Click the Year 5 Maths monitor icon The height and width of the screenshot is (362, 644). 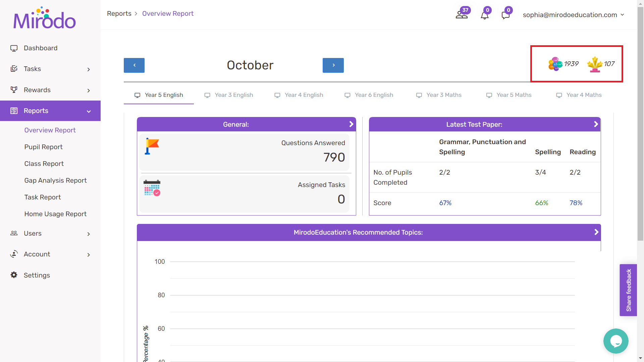click(x=489, y=95)
